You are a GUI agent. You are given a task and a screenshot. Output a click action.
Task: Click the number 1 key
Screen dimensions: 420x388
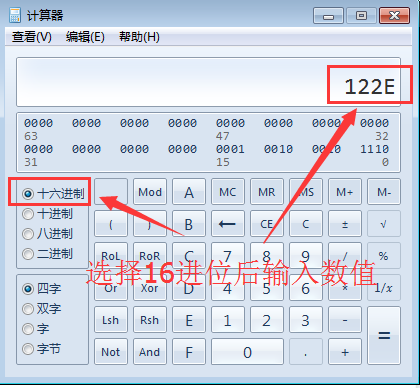tap(228, 320)
